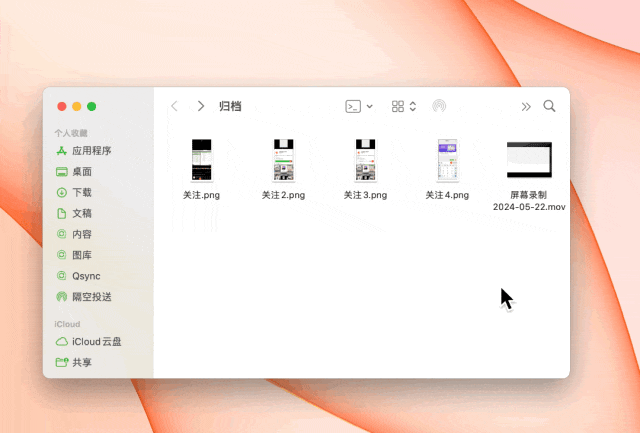640x433 pixels.
Task: Click the 共享 shared folder icon
Action: [62, 362]
